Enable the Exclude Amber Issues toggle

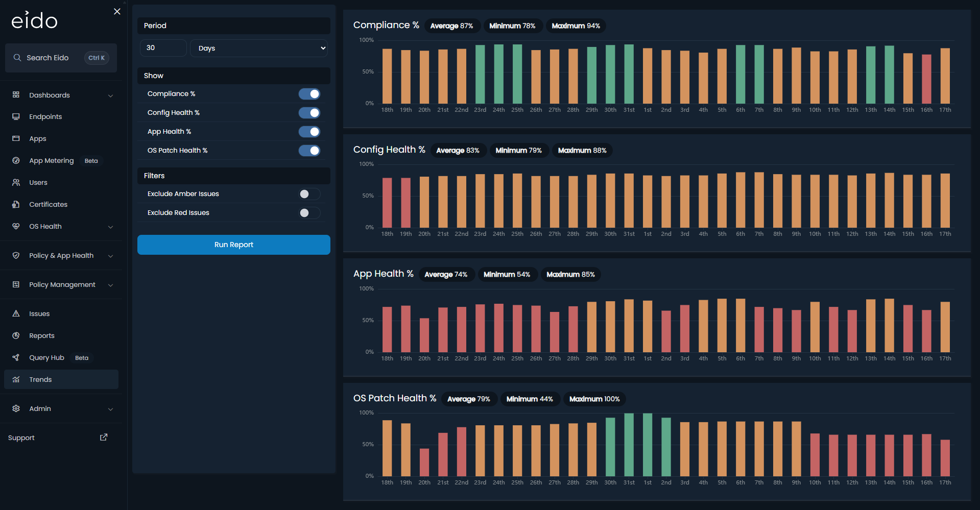click(x=309, y=194)
